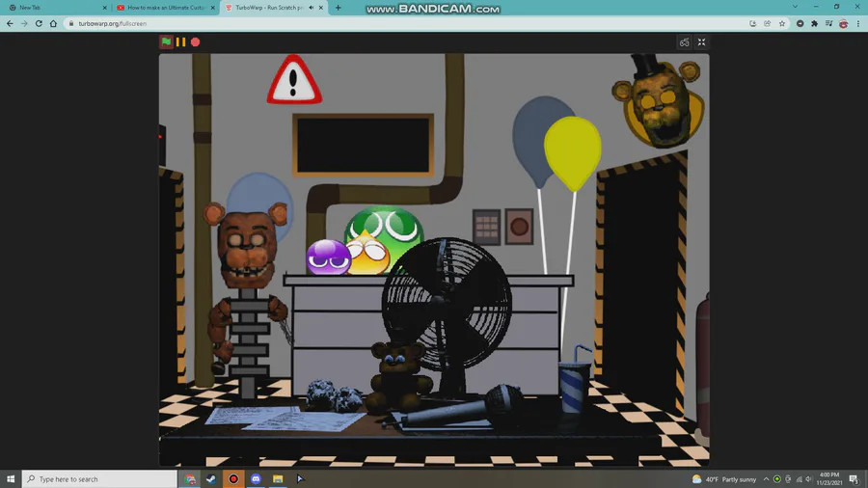Open the volume control speaker icon
Screen dimensions: 868x488
tap(809, 479)
